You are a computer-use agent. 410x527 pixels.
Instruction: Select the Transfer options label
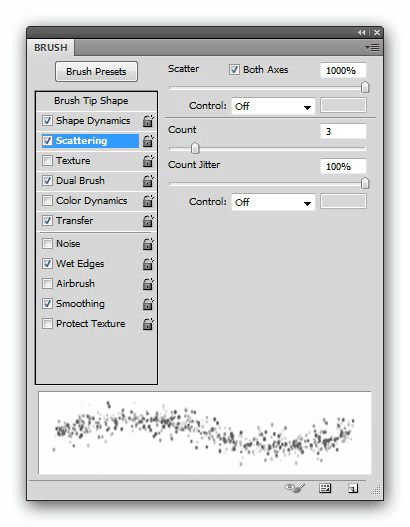(x=74, y=220)
